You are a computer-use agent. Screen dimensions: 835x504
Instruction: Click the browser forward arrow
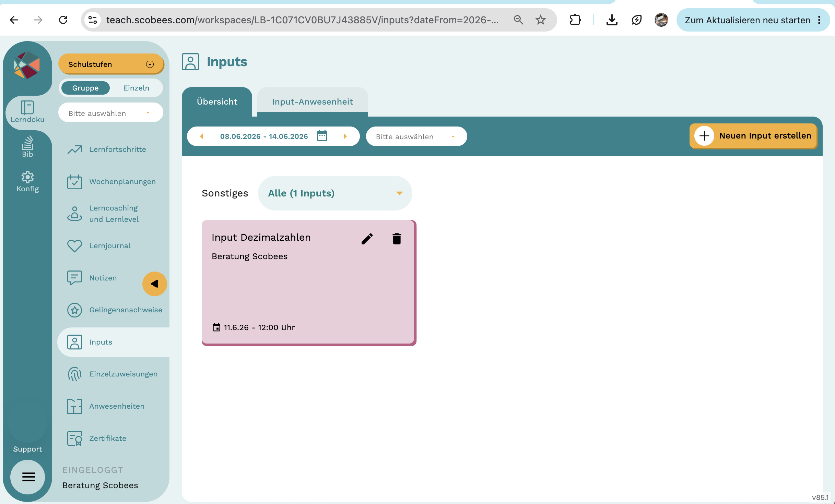coord(38,20)
